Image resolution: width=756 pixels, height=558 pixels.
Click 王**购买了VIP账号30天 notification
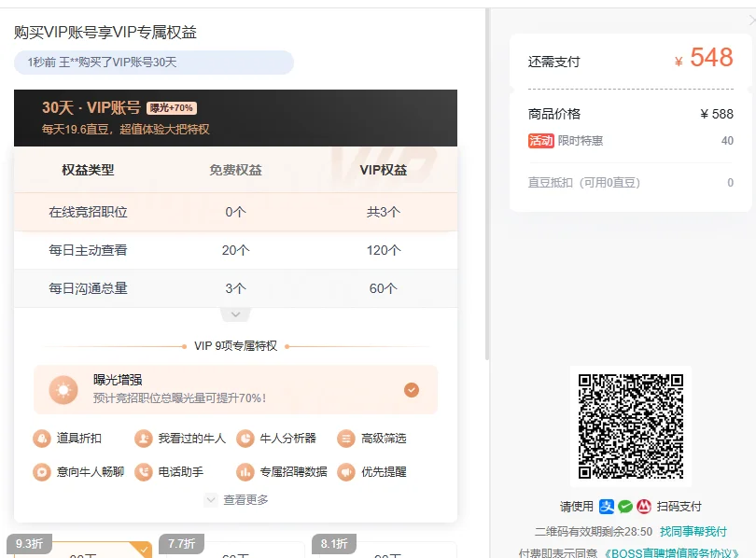click(154, 63)
